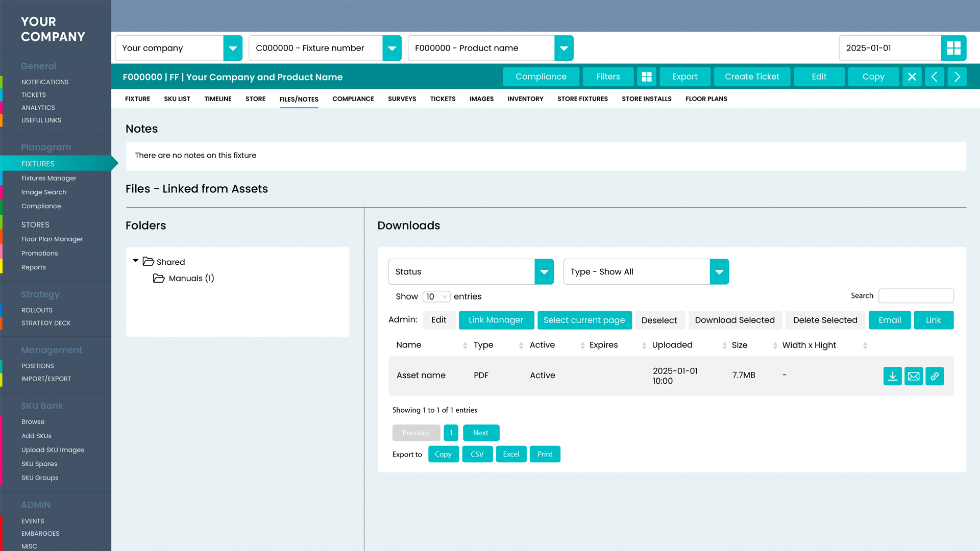Screen dimensions: 980x551
Task: Switch to the TIMELINE tab
Action: (x=218, y=99)
